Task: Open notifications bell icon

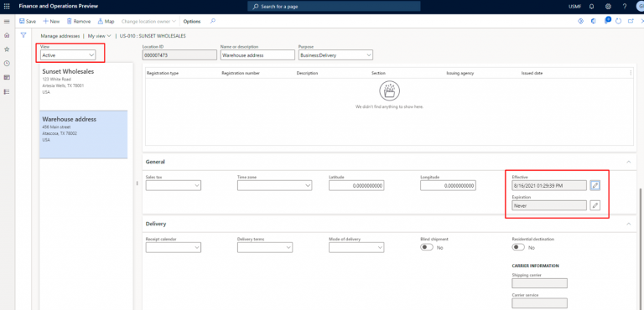Action: click(591, 7)
